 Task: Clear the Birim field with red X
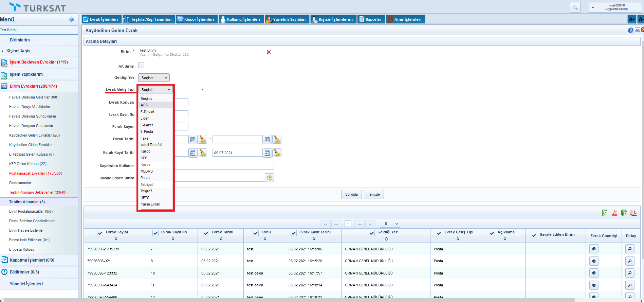(x=269, y=52)
